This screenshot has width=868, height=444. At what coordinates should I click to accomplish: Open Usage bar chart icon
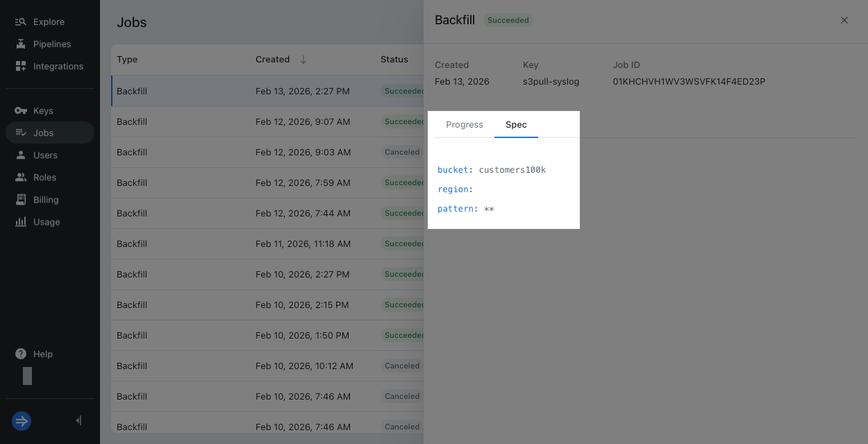tap(21, 222)
